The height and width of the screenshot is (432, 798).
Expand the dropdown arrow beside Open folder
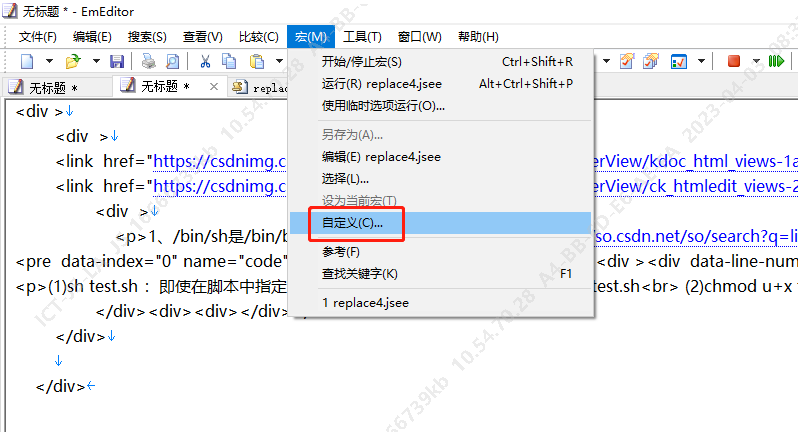[95, 62]
